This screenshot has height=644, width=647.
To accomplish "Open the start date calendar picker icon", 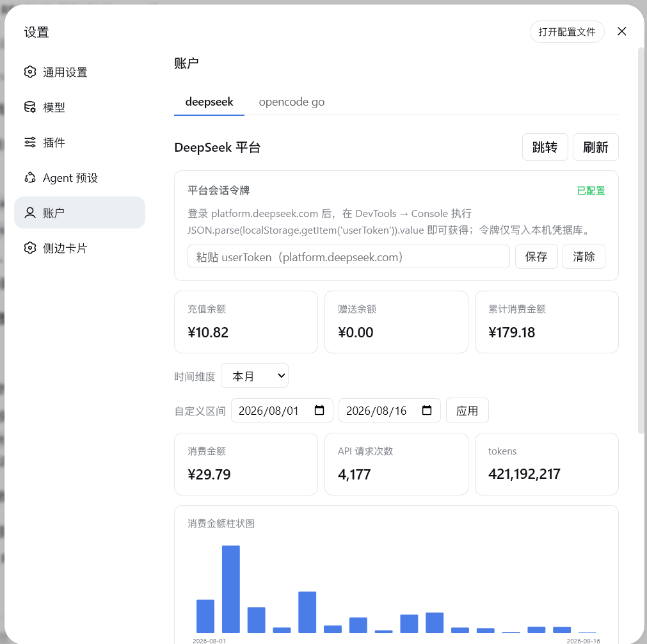I will [x=319, y=410].
